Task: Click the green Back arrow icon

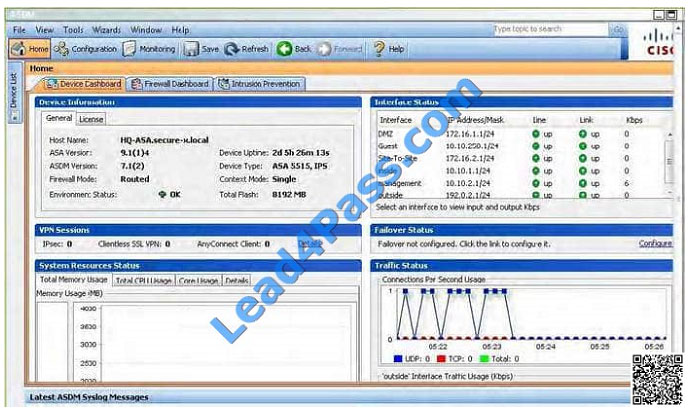Action: [x=284, y=49]
